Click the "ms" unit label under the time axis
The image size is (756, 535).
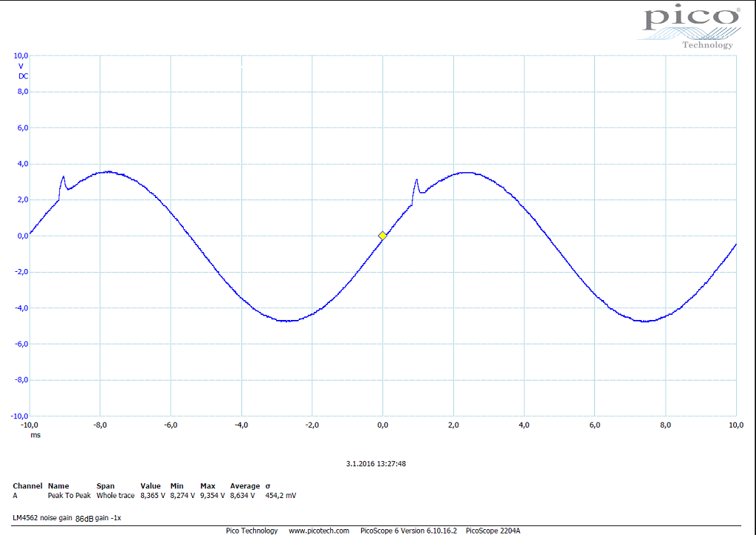coord(35,435)
